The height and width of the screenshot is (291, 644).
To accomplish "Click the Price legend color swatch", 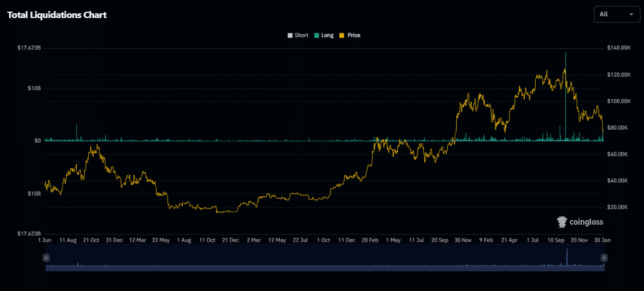I will point(342,35).
